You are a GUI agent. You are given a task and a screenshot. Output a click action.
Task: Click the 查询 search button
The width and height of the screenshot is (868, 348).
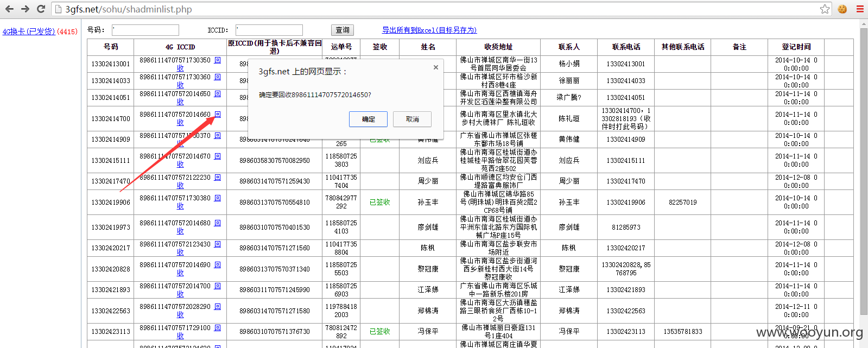tap(343, 30)
